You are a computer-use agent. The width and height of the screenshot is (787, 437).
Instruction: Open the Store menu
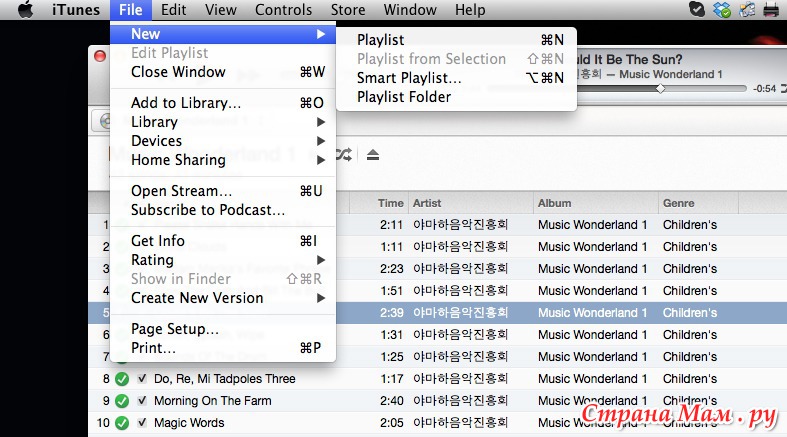coord(348,10)
